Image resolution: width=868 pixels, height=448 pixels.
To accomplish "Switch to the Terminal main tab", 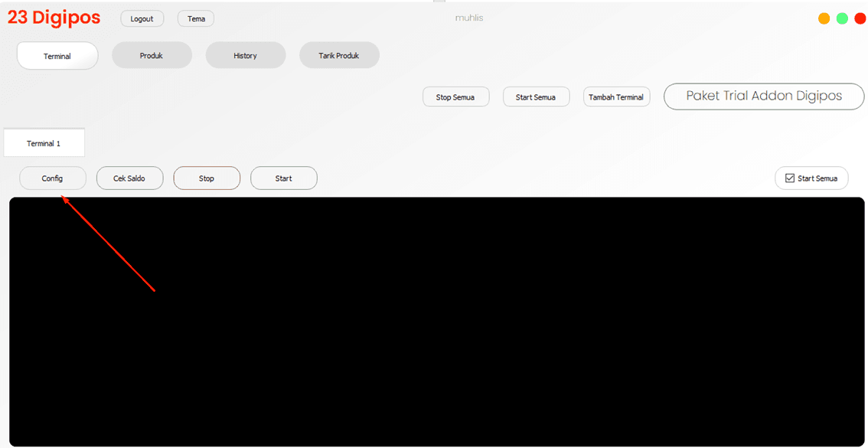I will pyautogui.click(x=57, y=56).
